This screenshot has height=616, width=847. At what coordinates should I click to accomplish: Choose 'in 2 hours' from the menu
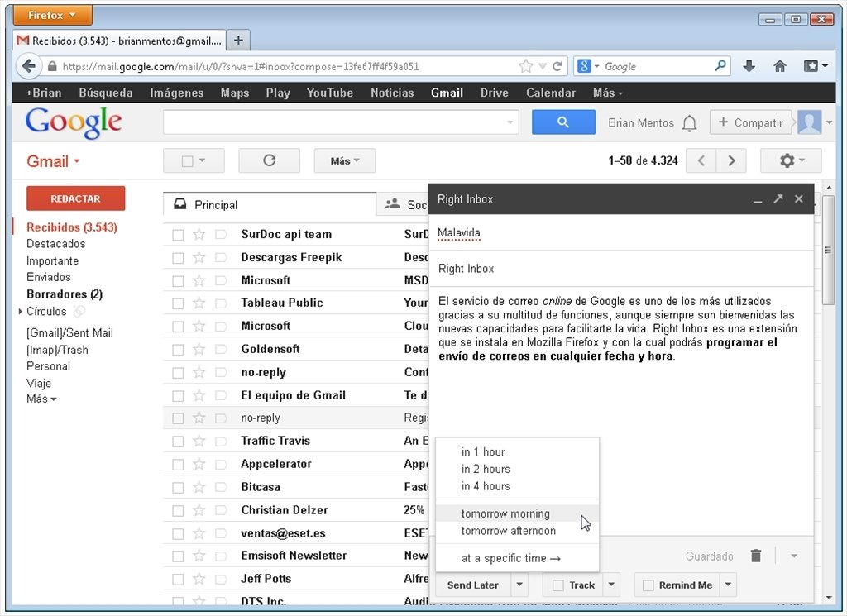point(518,469)
